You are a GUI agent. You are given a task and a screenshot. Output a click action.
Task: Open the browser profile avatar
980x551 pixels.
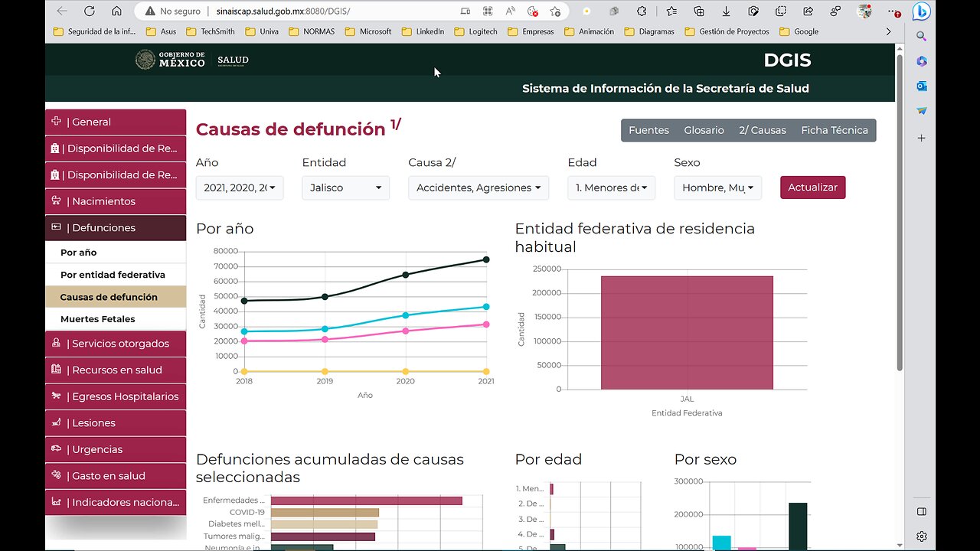[x=864, y=11]
